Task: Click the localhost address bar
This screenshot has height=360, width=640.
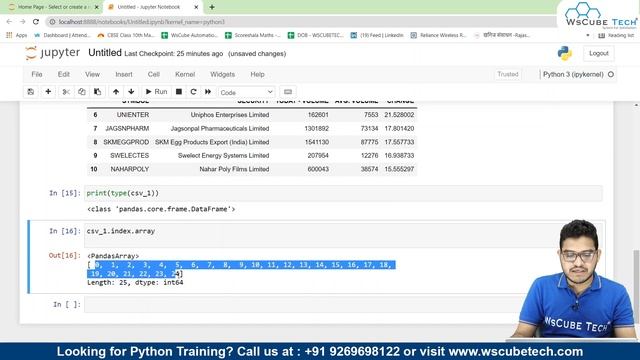Action: (302, 22)
